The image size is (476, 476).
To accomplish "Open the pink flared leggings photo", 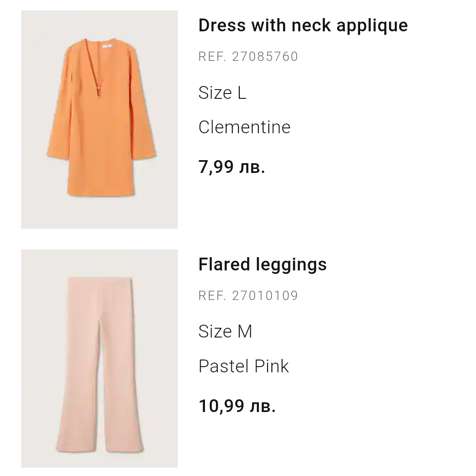I will [99, 358].
